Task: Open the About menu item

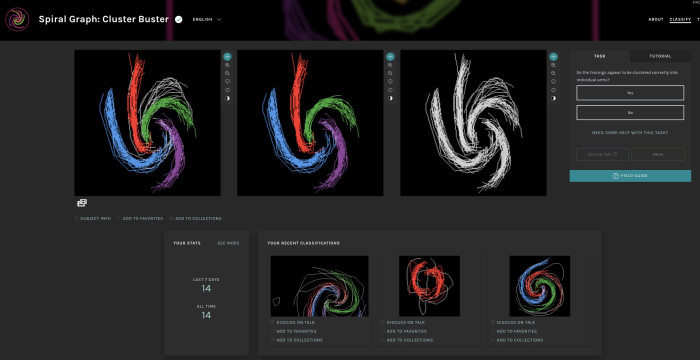Action: pos(656,20)
